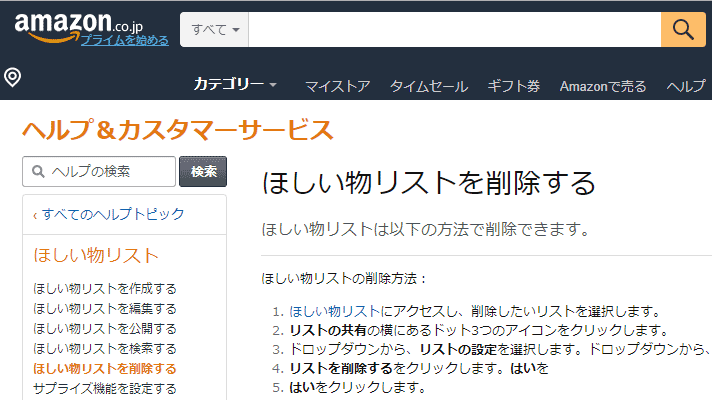
Task: Click step 5 text はいをクリックします。
Action: click(358, 387)
